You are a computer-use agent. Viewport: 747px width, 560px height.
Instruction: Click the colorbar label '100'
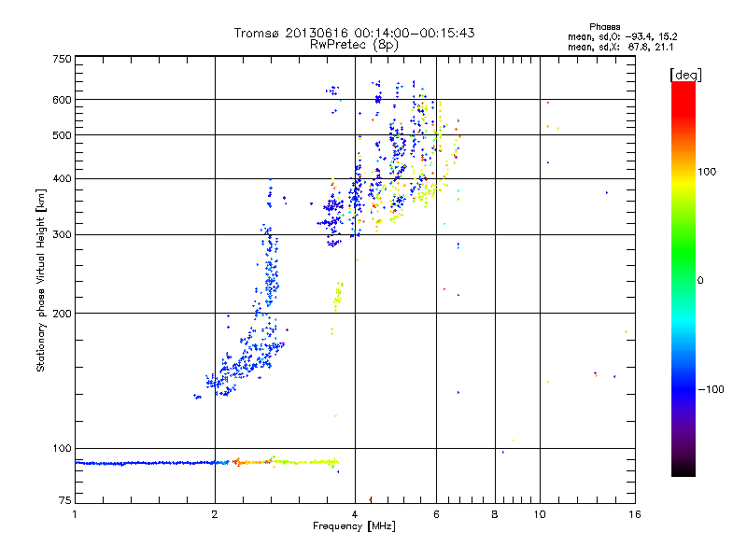(x=707, y=172)
